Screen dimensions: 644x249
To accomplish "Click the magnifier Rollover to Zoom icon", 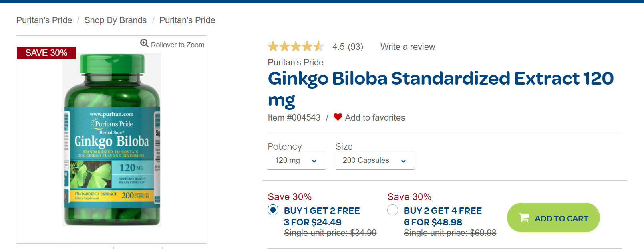I will (144, 43).
